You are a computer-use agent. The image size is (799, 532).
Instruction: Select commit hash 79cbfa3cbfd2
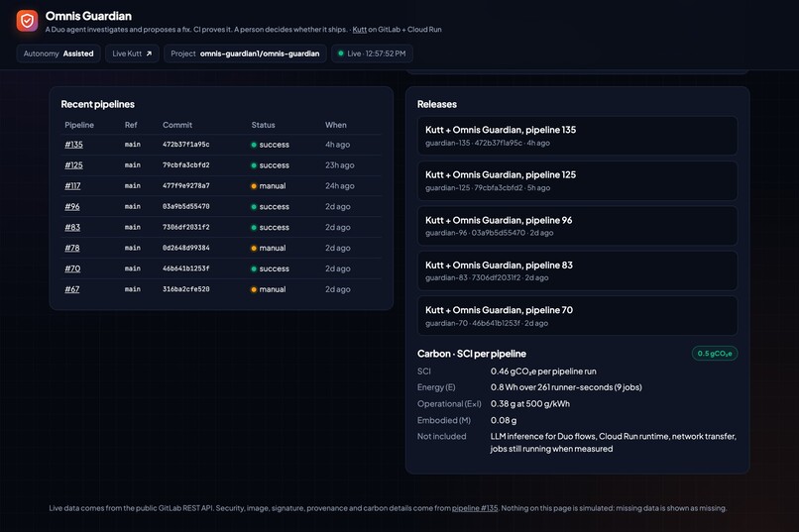point(186,164)
